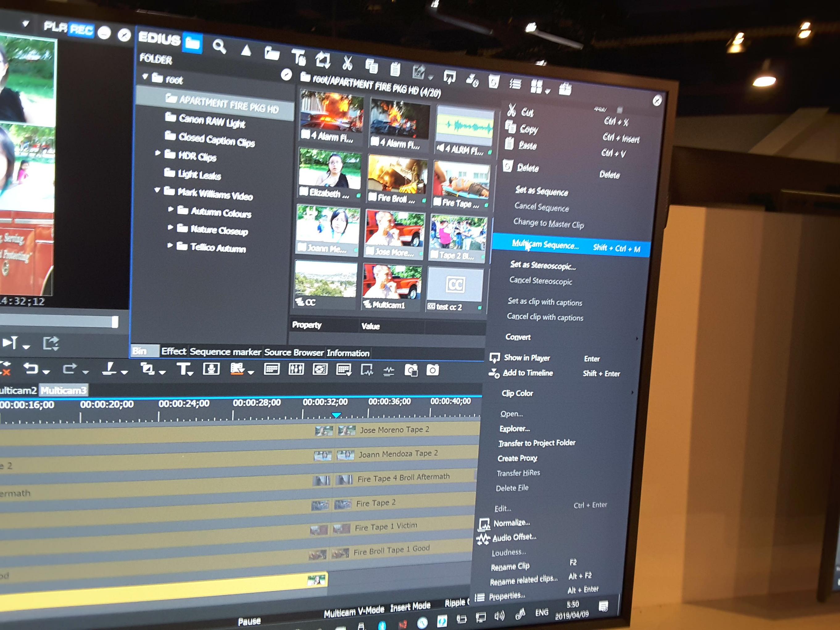Click the blue timeline playhead marker

pyautogui.click(x=336, y=415)
